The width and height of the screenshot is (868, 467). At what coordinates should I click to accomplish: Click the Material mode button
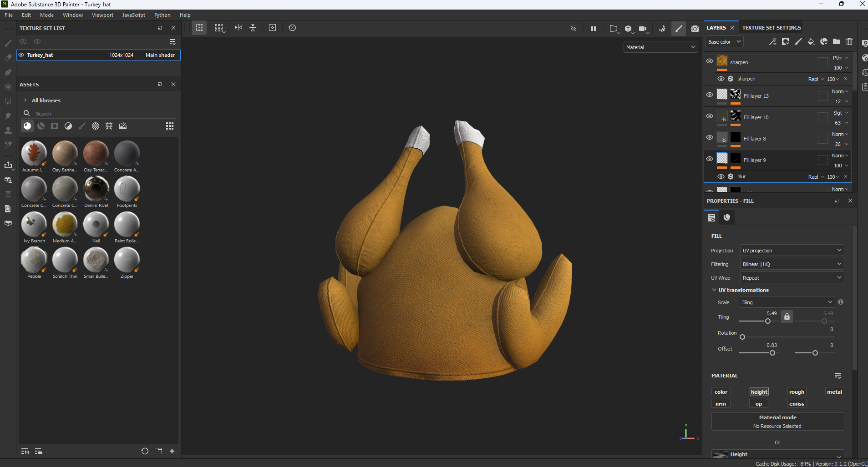click(777, 422)
